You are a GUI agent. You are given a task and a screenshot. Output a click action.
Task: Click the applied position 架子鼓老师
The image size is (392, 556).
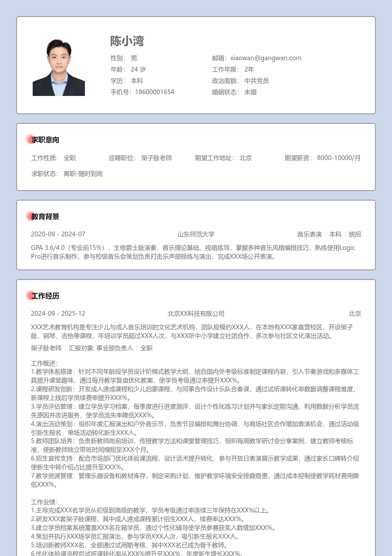pos(156,158)
